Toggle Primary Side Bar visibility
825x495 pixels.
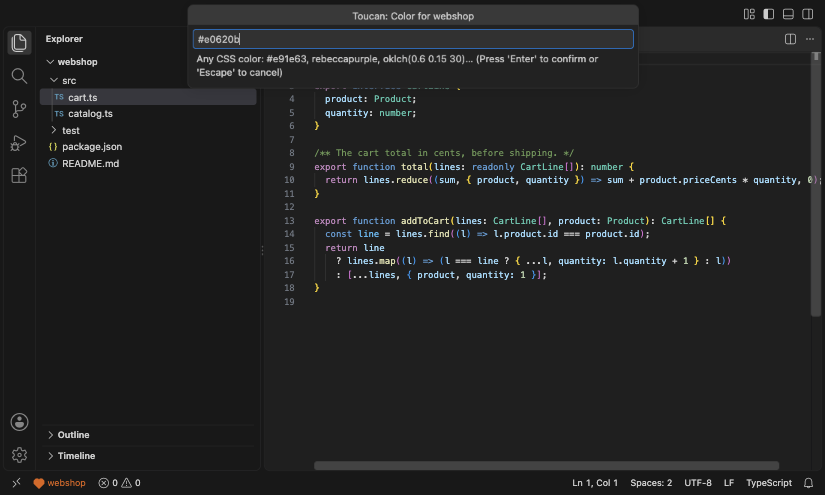point(769,14)
